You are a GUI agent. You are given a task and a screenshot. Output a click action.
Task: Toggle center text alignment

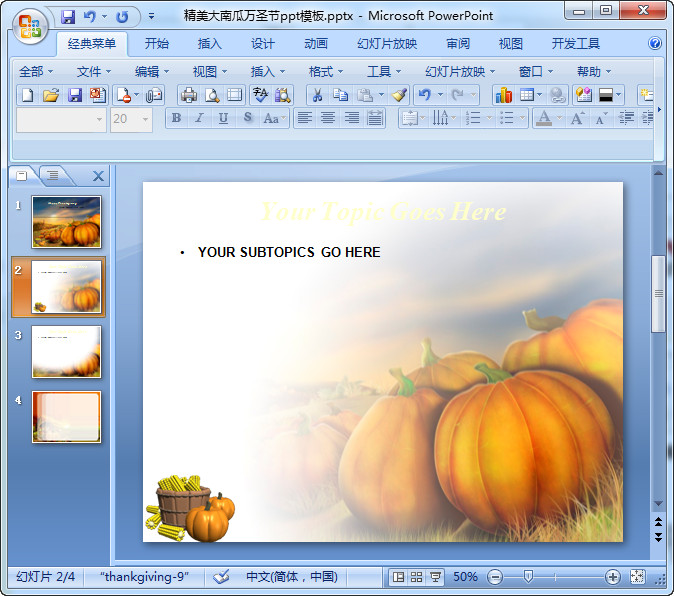coord(328,118)
